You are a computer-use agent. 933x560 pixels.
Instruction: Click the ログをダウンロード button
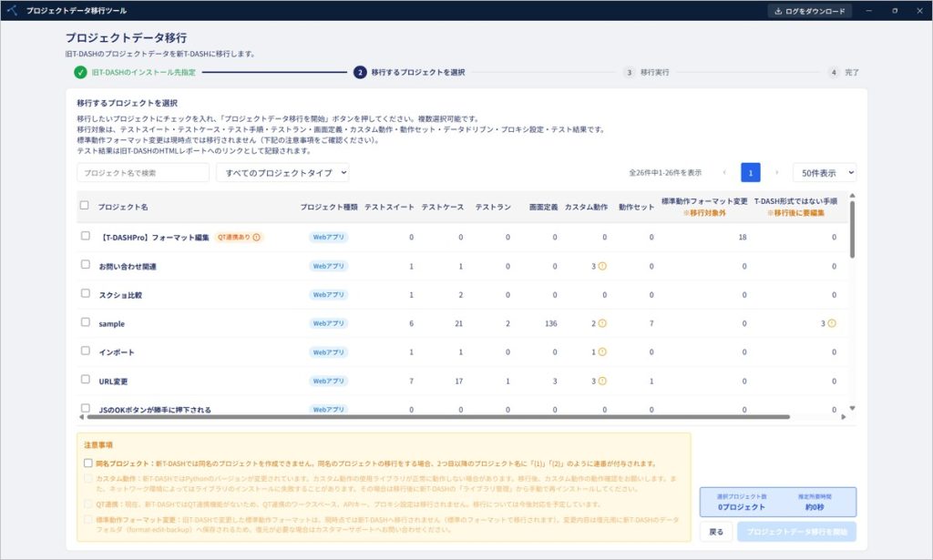point(809,11)
